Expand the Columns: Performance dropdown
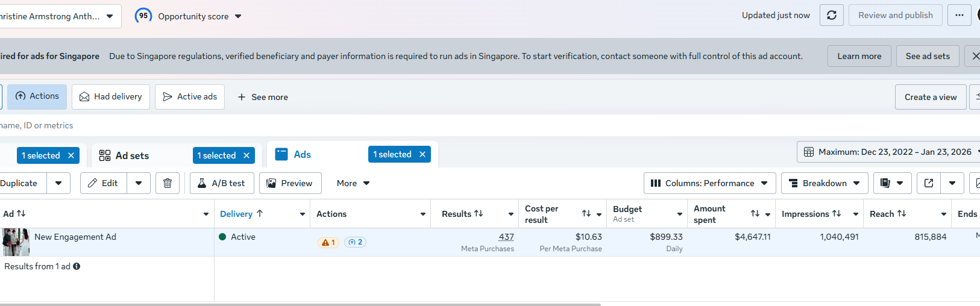 point(709,183)
